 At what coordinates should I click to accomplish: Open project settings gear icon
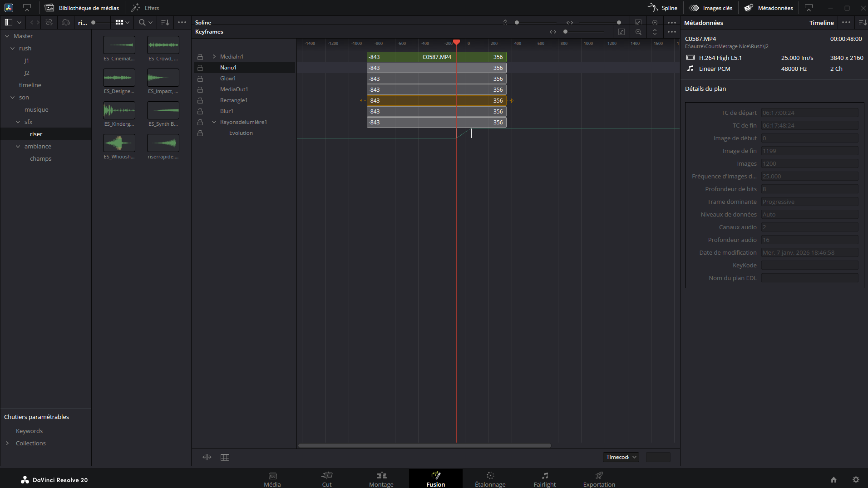(856, 480)
